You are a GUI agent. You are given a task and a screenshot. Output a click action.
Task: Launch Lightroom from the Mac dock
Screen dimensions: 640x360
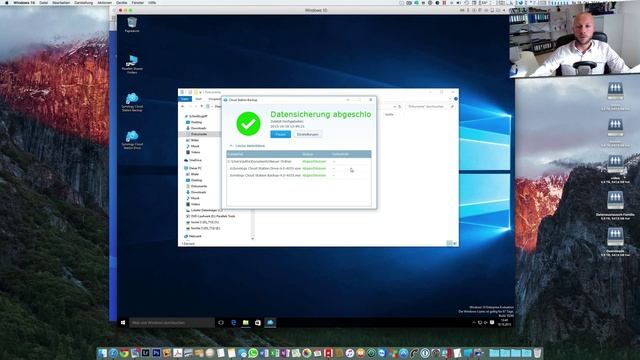click(146, 353)
